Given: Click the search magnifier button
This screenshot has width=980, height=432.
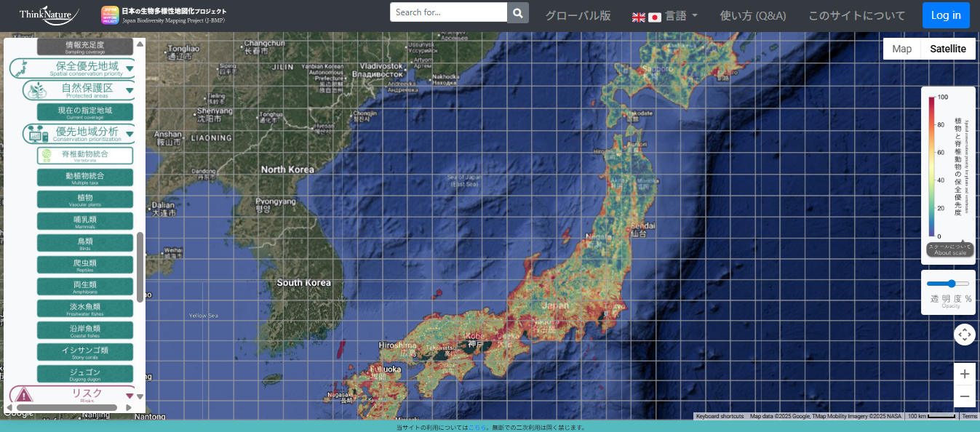Looking at the screenshot, I should point(517,13).
